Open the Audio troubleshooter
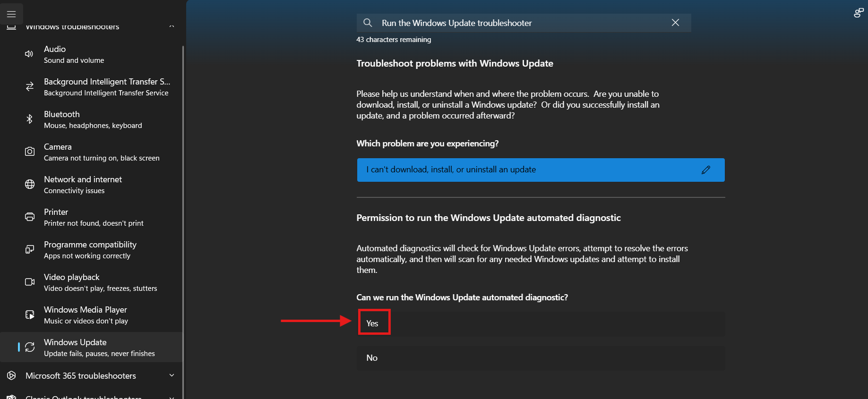 pyautogui.click(x=91, y=54)
